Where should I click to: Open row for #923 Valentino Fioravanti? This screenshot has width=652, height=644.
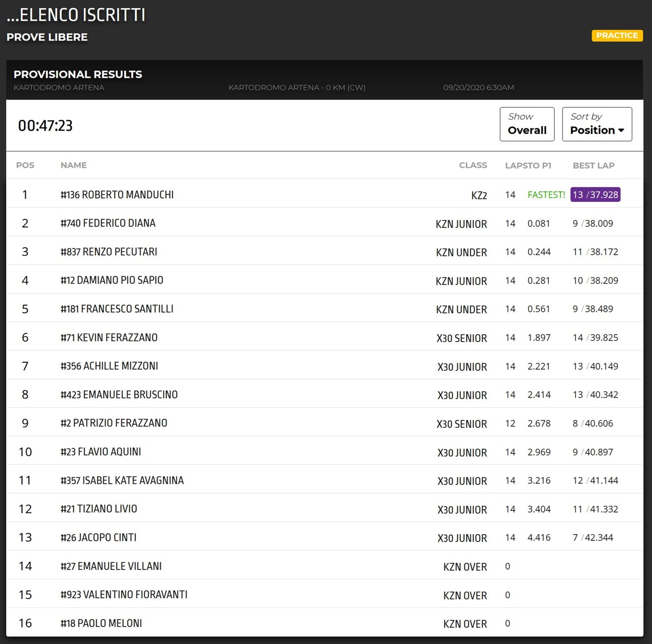pos(124,595)
